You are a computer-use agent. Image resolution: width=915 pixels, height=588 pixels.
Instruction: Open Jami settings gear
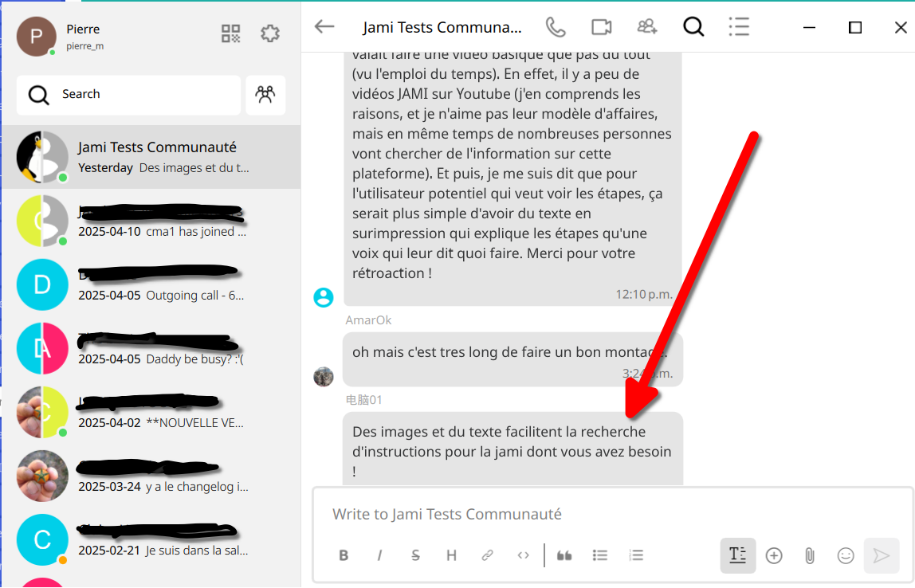[269, 33]
